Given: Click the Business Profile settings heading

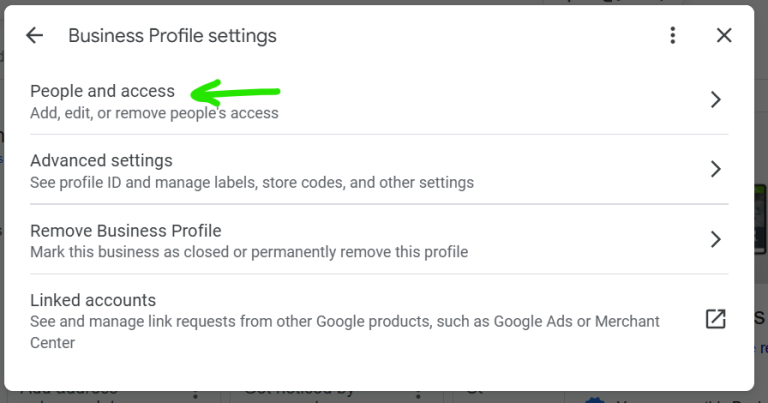Looking at the screenshot, I should (172, 36).
